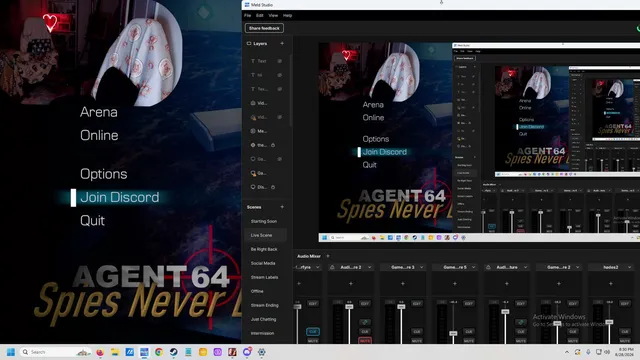Add an effect to the 'Audi...re 2' track
This screenshot has height=360, width=640.
351,284
